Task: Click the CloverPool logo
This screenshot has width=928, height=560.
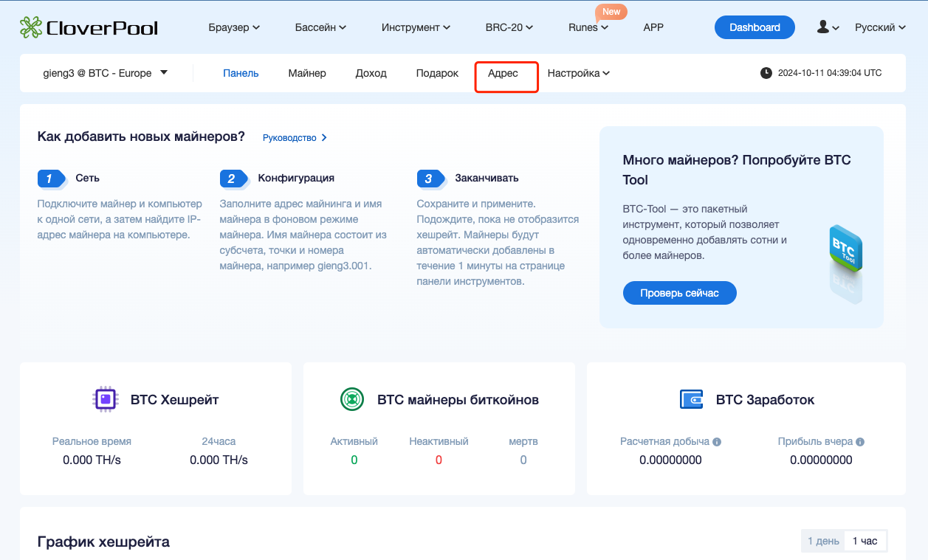Action: (x=89, y=28)
